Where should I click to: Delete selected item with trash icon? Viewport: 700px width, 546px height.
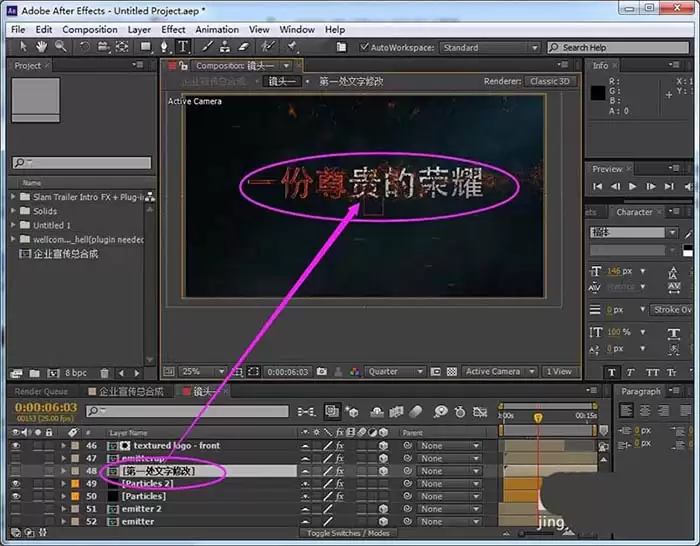[104, 373]
